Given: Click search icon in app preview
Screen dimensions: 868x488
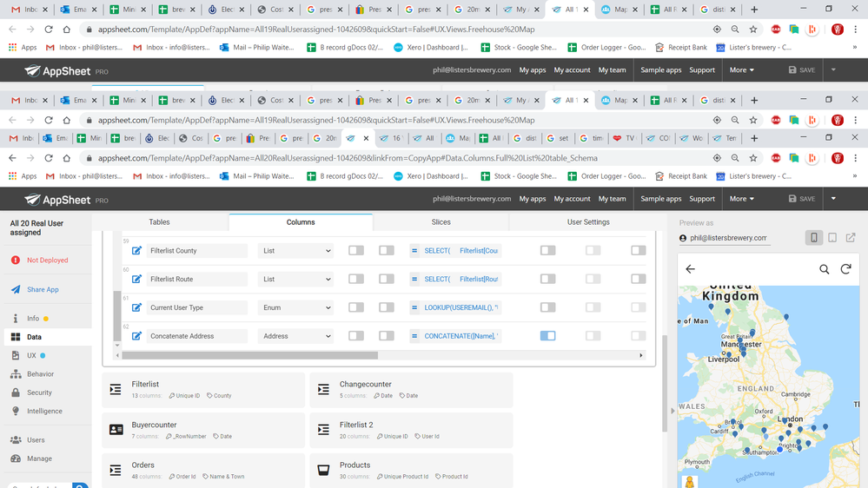Looking at the screenshot, I should point(825,269).
